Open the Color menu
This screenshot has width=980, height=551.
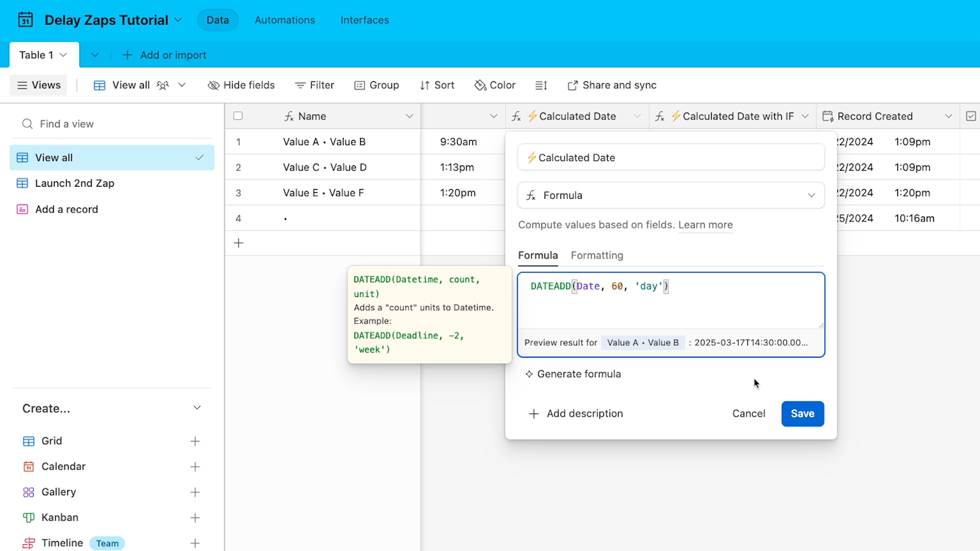tap(495, 85)
